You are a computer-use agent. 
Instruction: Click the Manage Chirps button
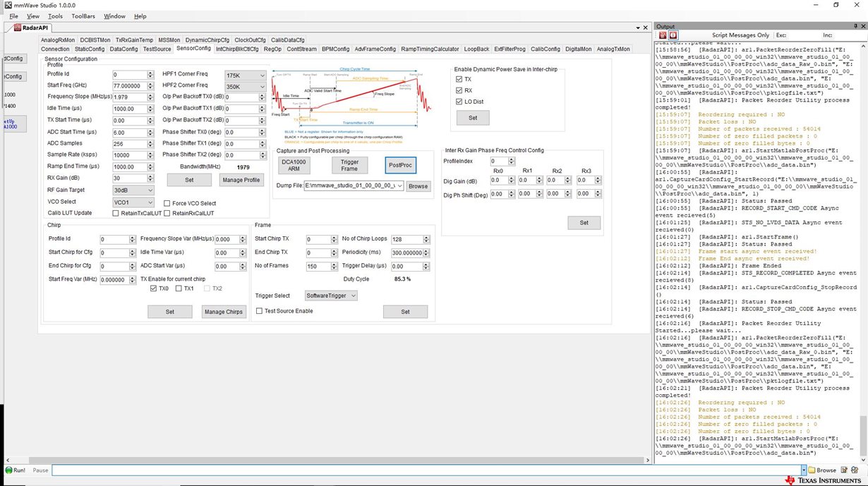[224, 312]
